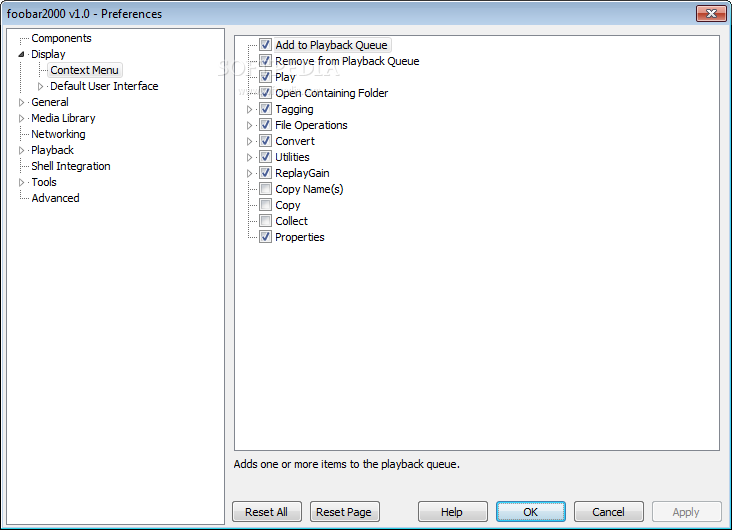Click the Reset Page button

pos(344,512)
